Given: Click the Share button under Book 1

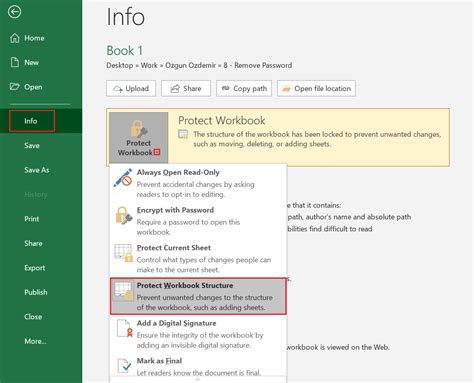Looking at the screenshot, I should click(186, 88).
